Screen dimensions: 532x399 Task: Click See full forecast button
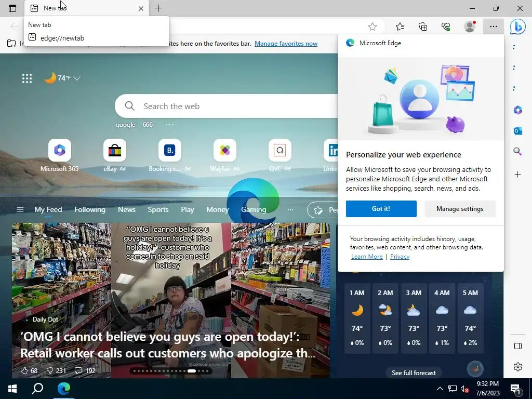[414, 373]
